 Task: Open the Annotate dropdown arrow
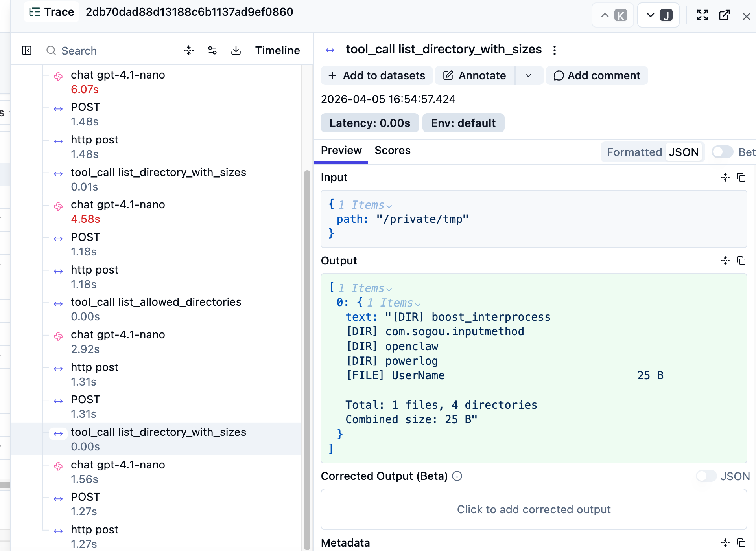[528, 75]
